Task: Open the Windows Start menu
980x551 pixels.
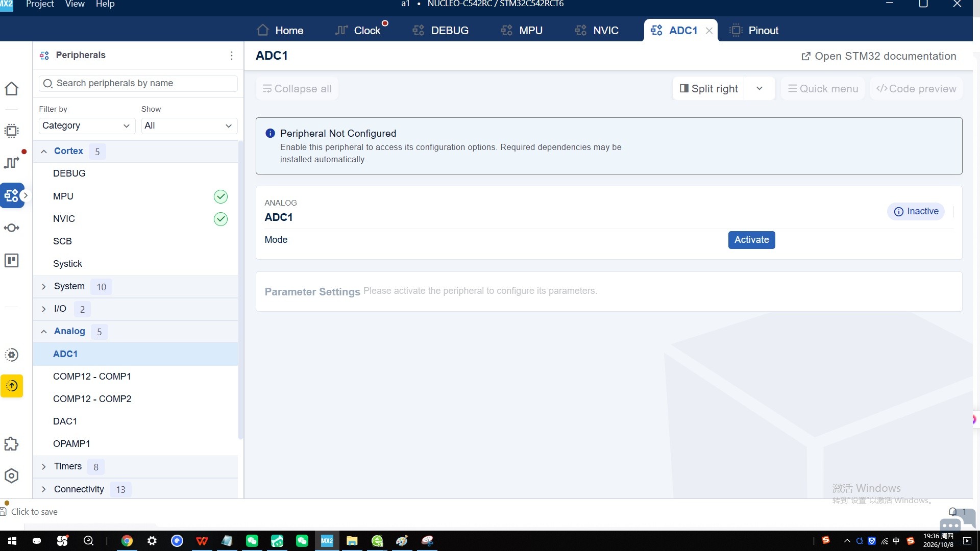Action: [x=12, y=541]
